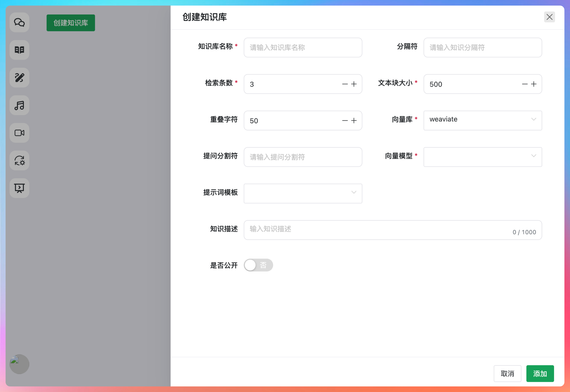Open the knowledge base book icon
570x392 pixels.
tap(19, 50)
